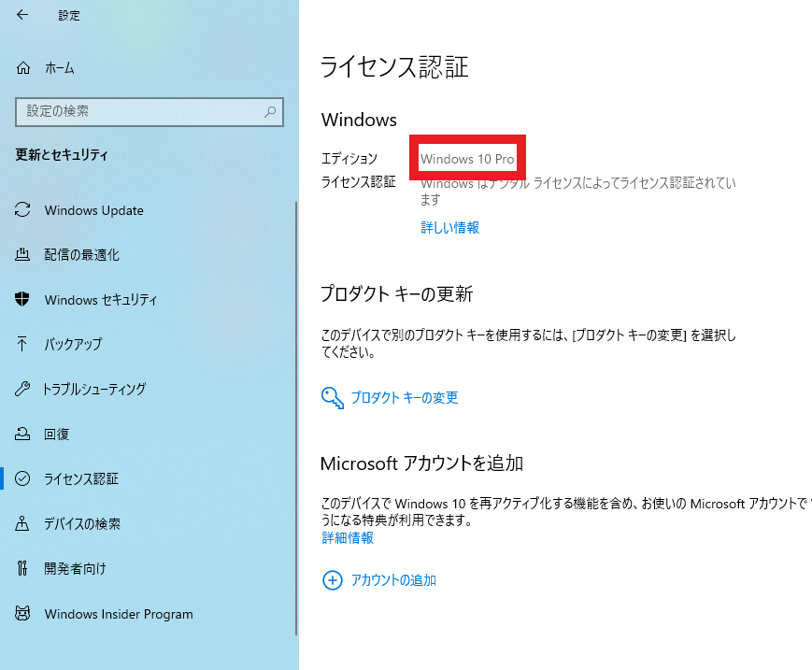Click the Windows Security shield icon

pyautogui.click(x=23, y=300)
